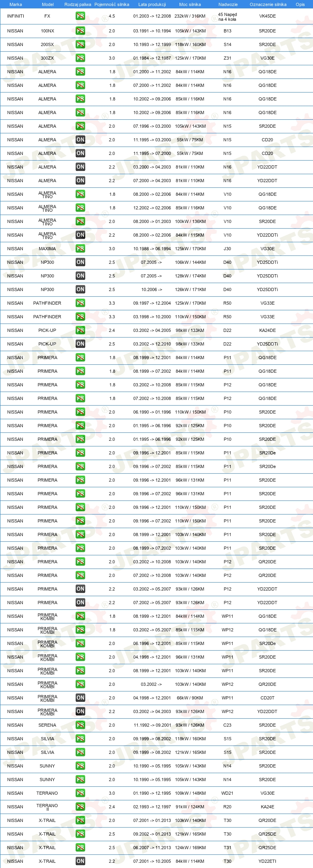Click ON diesel icon for NP300 106kW / 144KM
Viewport: 313px width, 868px height.
click(x=80, y=262)
